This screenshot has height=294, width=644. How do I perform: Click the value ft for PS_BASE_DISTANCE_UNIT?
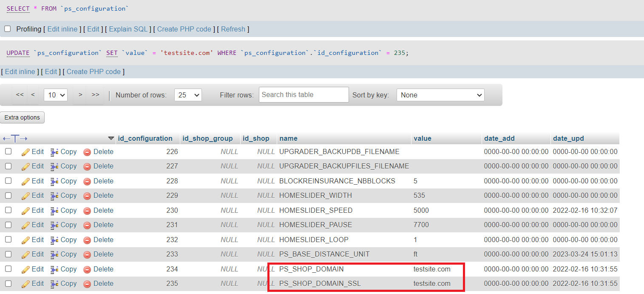pyautogui.click(x=416, y=254)
